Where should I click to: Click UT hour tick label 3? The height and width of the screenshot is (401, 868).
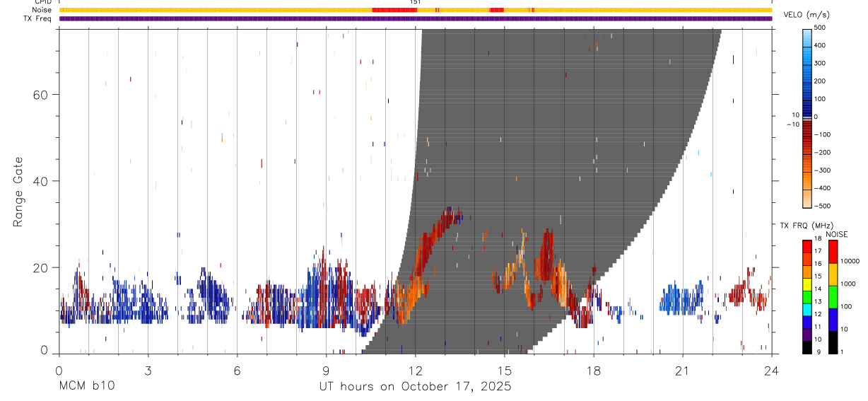pos(148,371)
